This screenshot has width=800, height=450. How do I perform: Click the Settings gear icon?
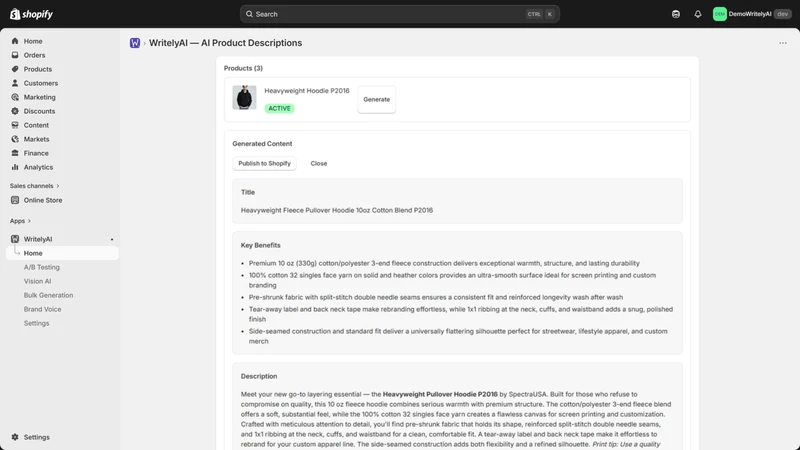point(15,437)
